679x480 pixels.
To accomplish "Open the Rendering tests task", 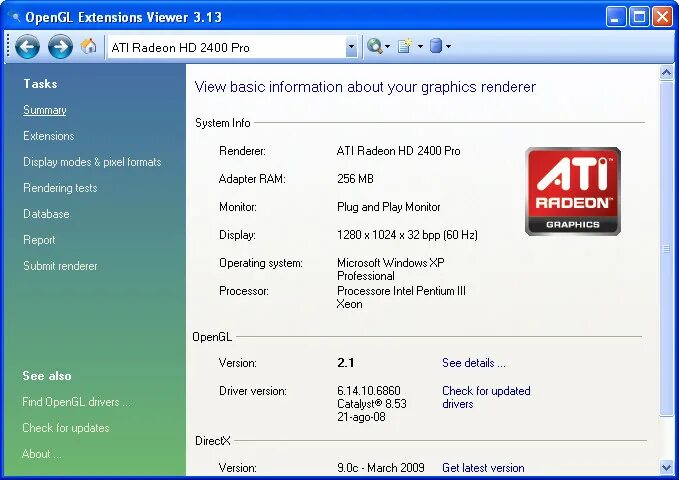I will pyautogui.click(x=60, y=188).
